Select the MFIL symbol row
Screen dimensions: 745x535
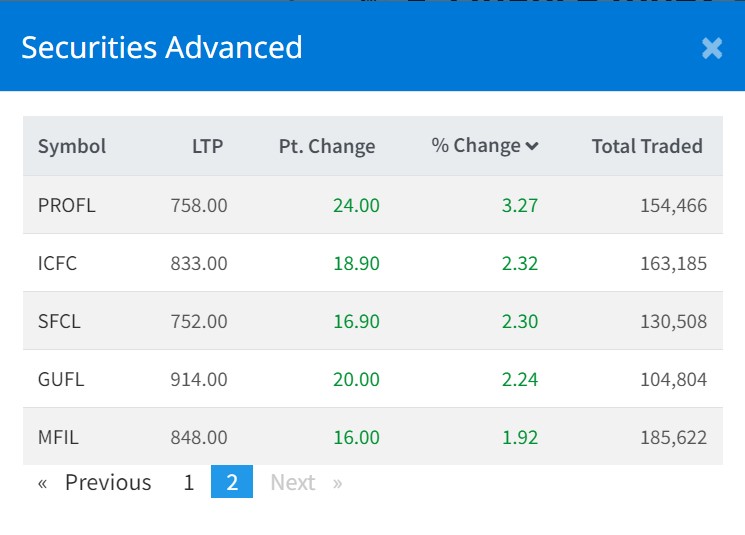[x=59, y=438]
